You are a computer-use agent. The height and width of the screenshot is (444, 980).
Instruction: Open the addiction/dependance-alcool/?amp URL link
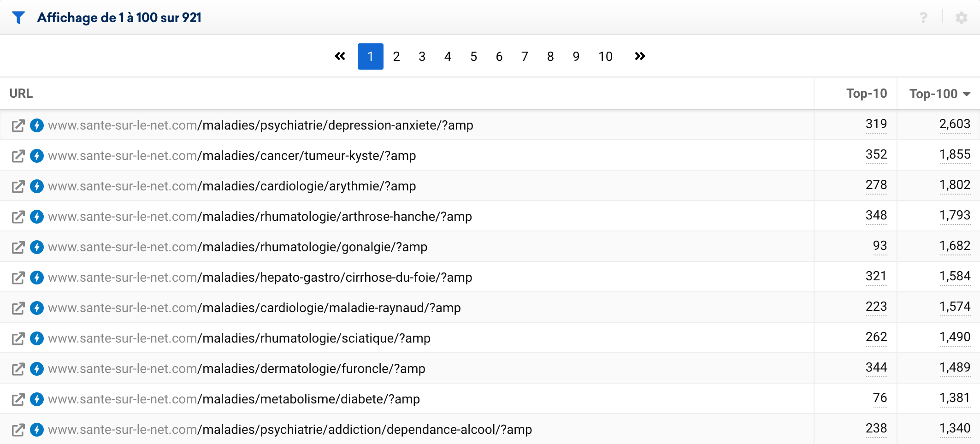(290, 430)
